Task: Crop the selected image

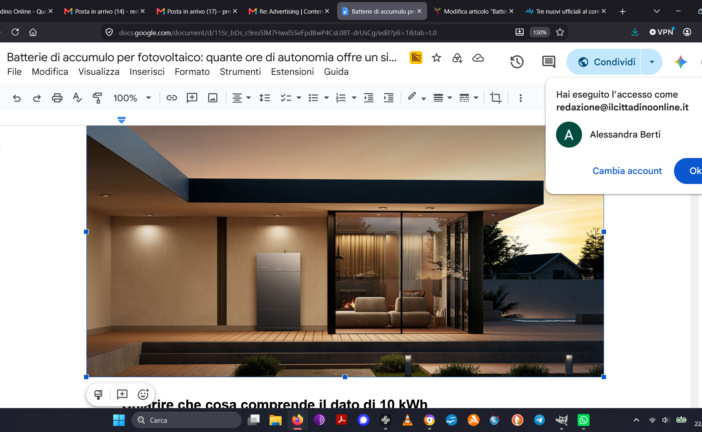Action: tap(496, 98)
